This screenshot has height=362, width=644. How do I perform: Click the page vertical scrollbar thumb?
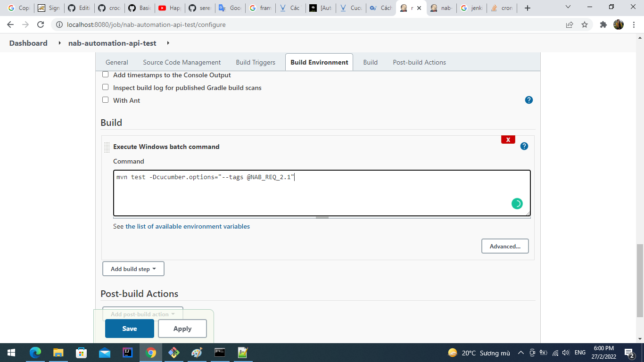[x=640, y=280]
